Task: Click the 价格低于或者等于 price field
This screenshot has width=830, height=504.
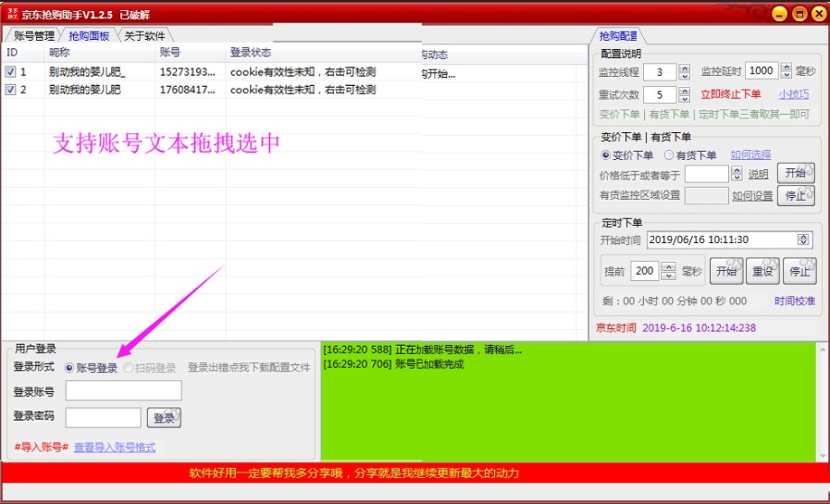Action: (x=707, y=174)
